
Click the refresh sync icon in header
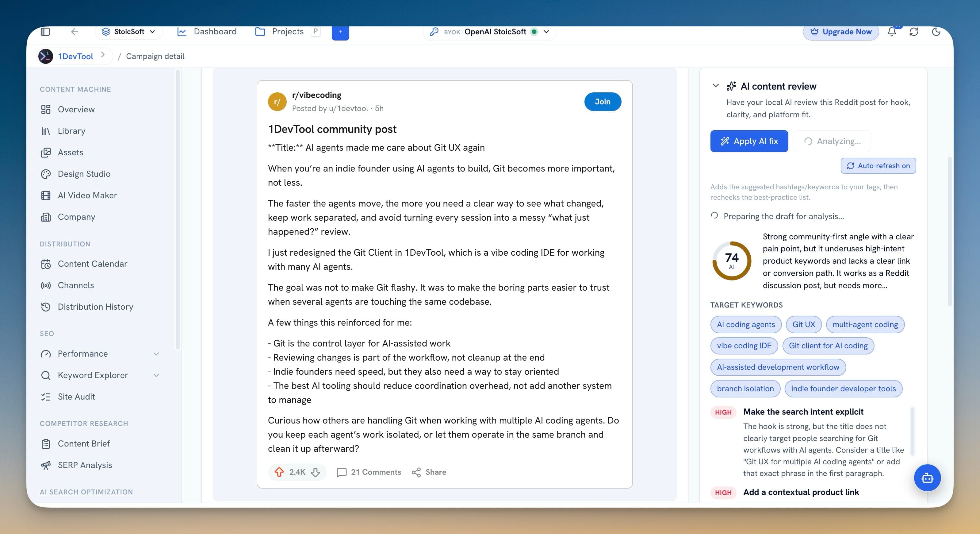914,32
